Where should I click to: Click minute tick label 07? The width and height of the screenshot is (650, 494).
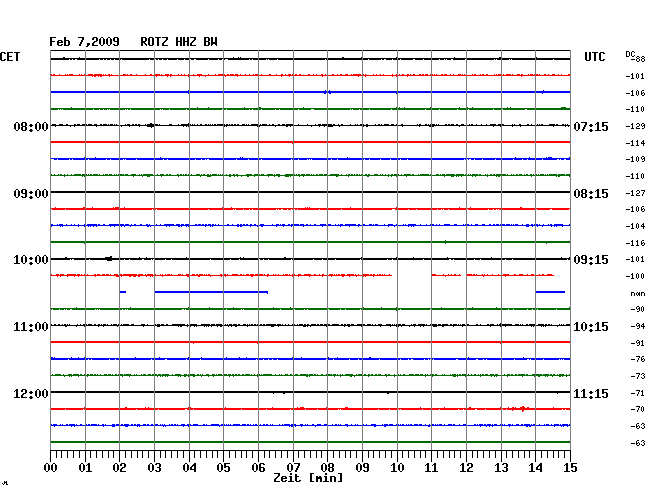[x=293, y=468]
